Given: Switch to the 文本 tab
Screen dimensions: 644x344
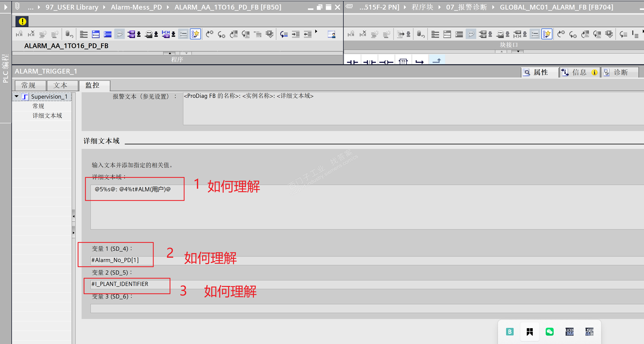Looking at the screenshot, I should pyautogui.click(x=60, y=85).
